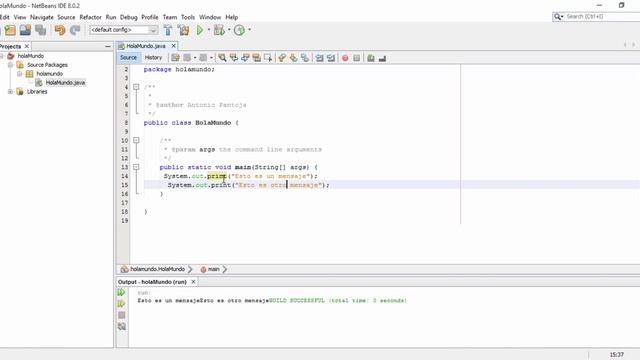Image resolution: width=640 pixels, height=360 pixels.
Task: Open the search field magnifier dropdown
Action: [558, 16]
